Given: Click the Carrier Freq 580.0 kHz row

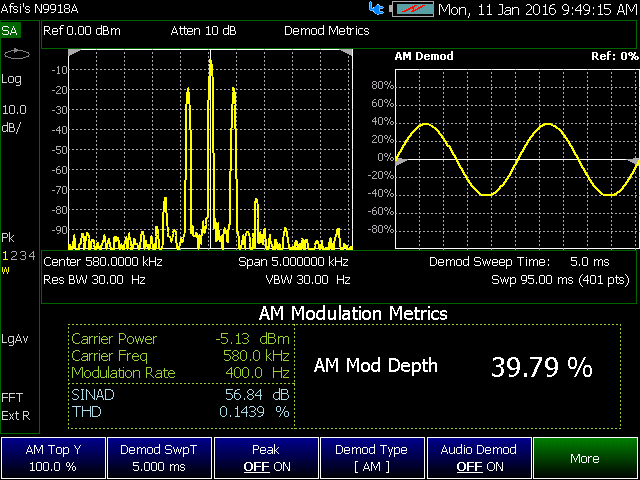Looking at the screenshot, I should 180,356.
